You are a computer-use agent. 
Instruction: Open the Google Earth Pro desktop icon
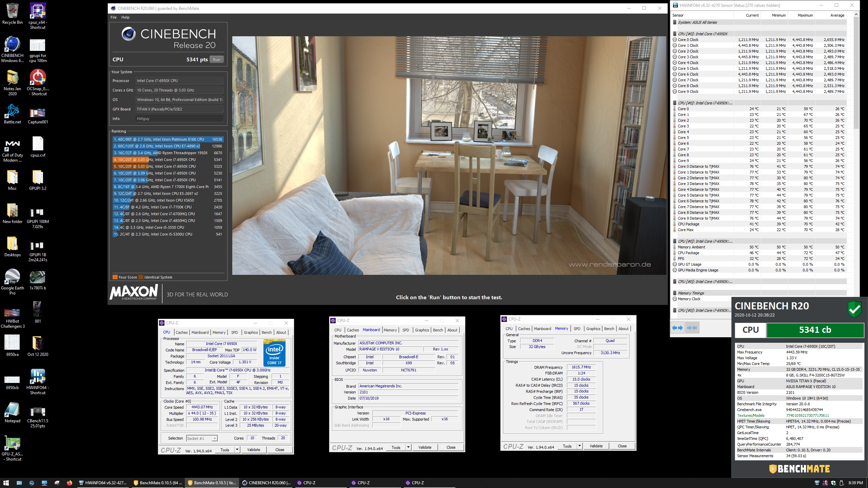[13, 282]
